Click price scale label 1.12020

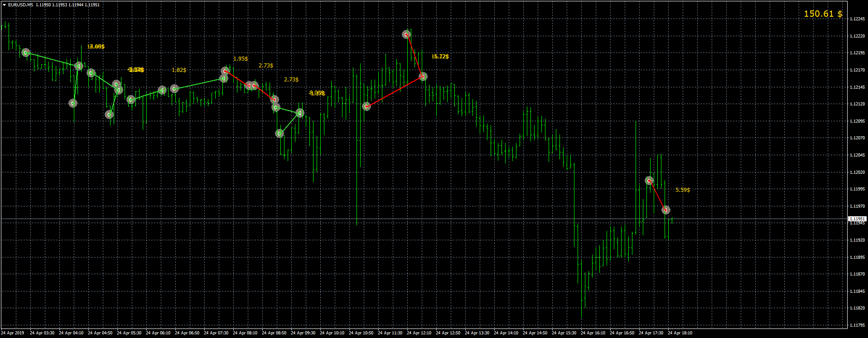[858, 172]
